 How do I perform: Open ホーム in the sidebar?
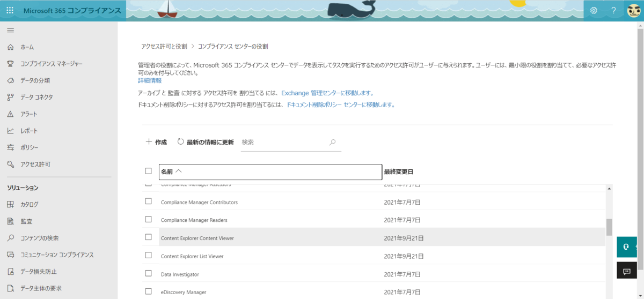[27, 47]
